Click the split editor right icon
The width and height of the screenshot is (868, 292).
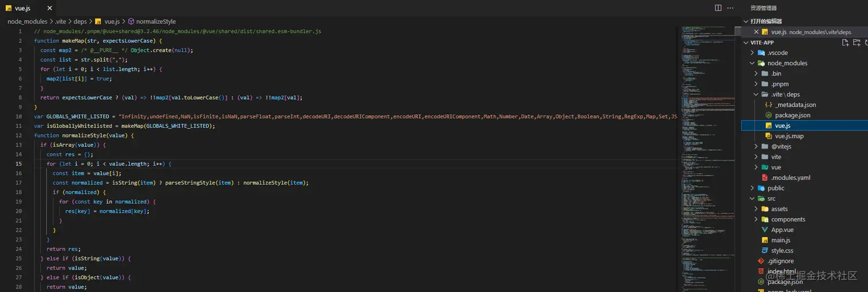click(718, 8)
